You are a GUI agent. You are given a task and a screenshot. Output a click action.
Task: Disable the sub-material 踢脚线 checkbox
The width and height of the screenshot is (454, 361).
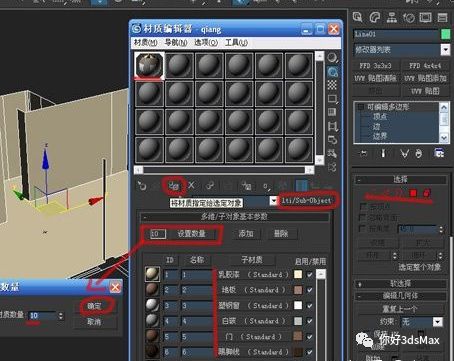point(310,352)
